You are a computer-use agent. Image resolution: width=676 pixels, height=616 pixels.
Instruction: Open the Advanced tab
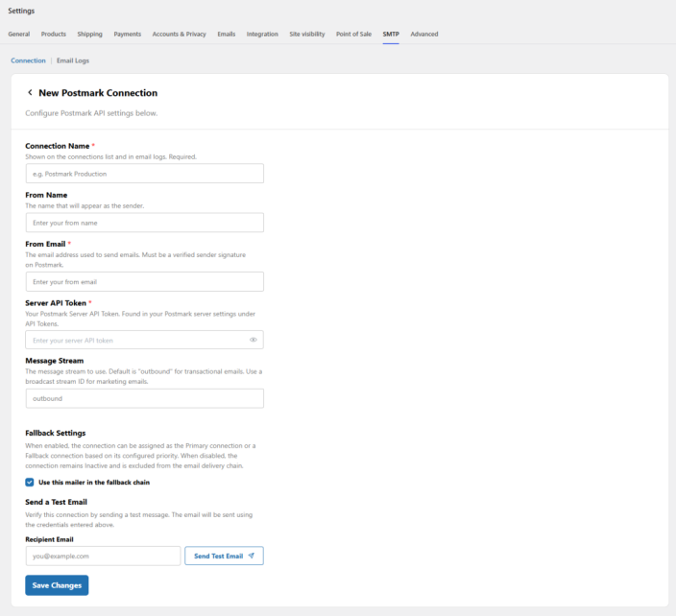(424, 34)
